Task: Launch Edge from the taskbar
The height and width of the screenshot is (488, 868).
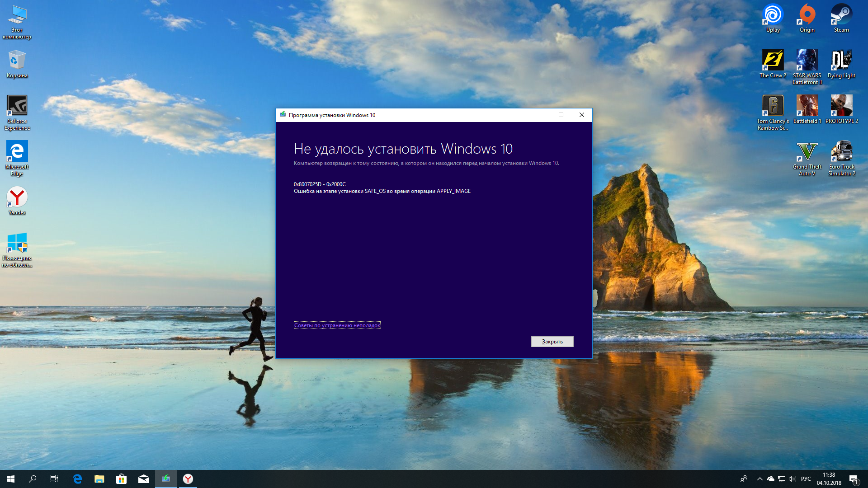Action: [x=77, y=479]
